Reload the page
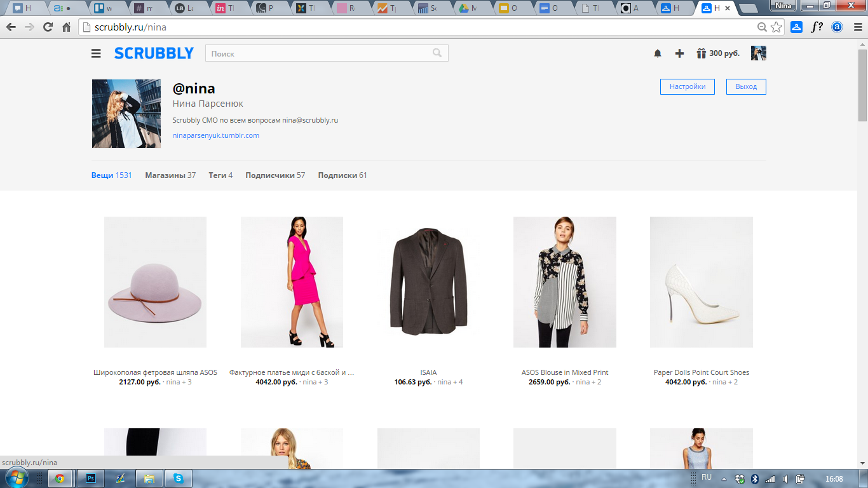The image size is (868, 488). click(x=48, y=27)
